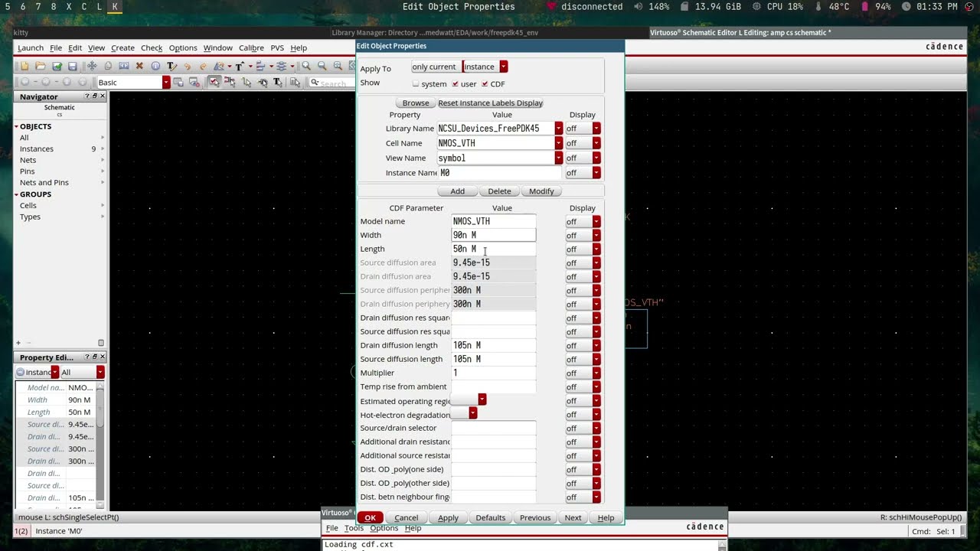
Task: Click Reset Instance Labels Display button
Action: (490, 103)
